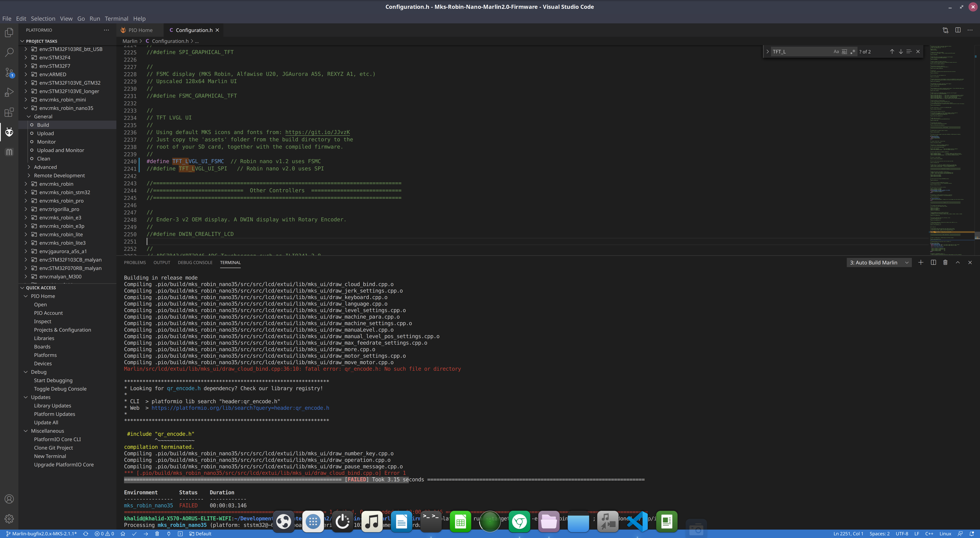The width and height of the screenshot is (980, 538).
Task: Run the Build task under General
Action: [x=43, y=125]
